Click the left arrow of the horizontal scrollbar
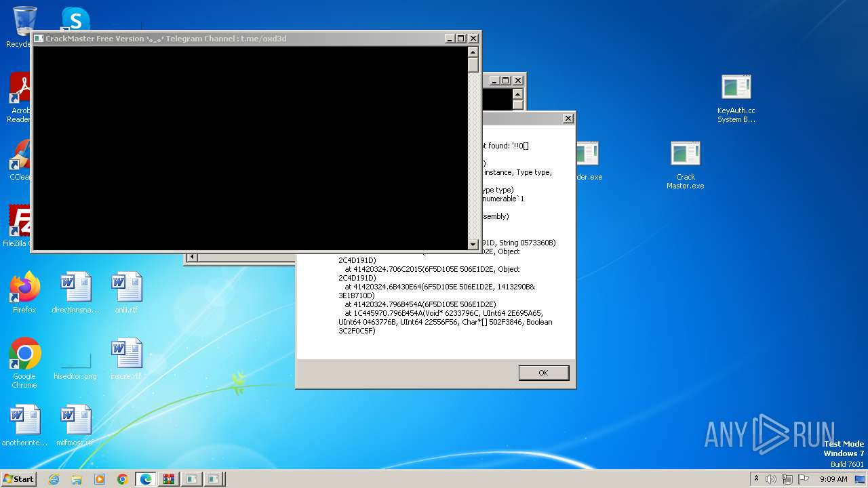868x488 pixels. coord(191,257)
